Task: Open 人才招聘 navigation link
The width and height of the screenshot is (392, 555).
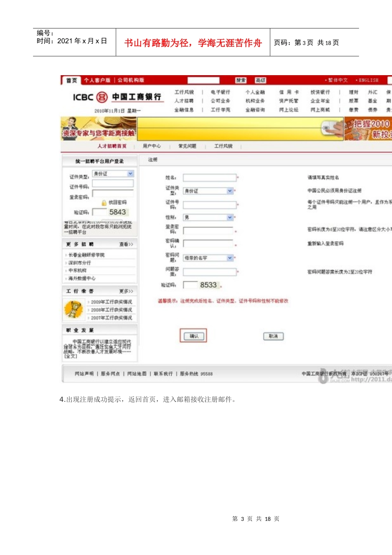Action: (x=184, y=101)
